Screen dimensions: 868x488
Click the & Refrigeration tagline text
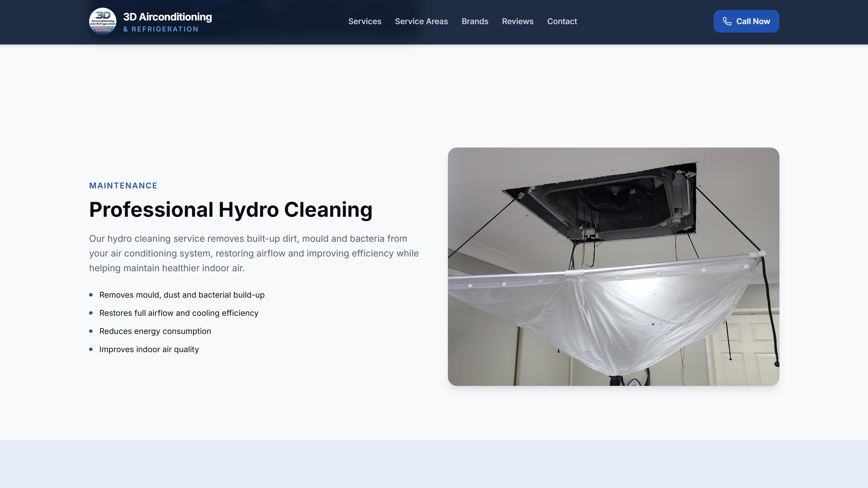coord(161,29)
